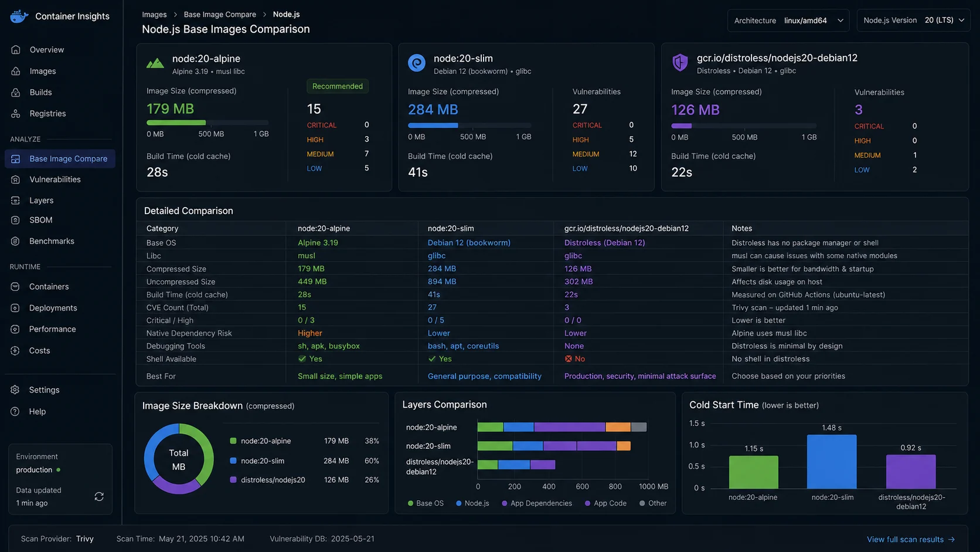The height and width of the screenshot is (552, 980).
Task: Click the distroless purple size bar
Action: [x=681, y=126]
